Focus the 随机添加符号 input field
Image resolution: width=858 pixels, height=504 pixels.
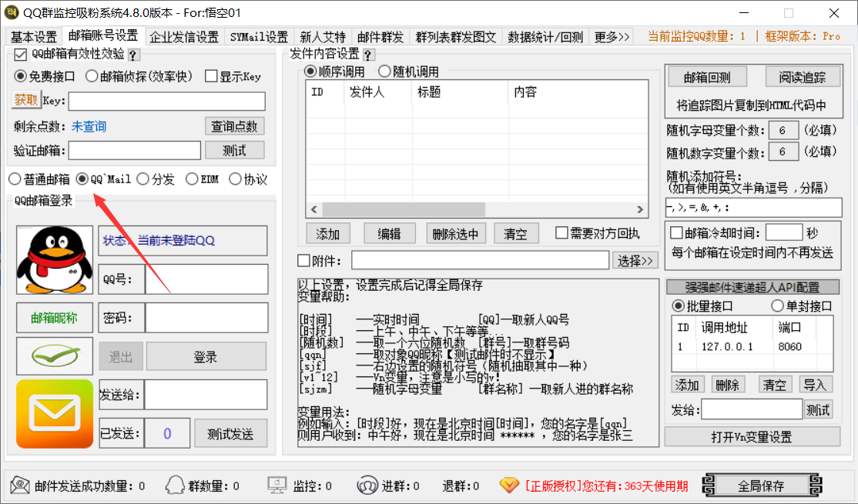pyautogui.click(x=753, y=207)
